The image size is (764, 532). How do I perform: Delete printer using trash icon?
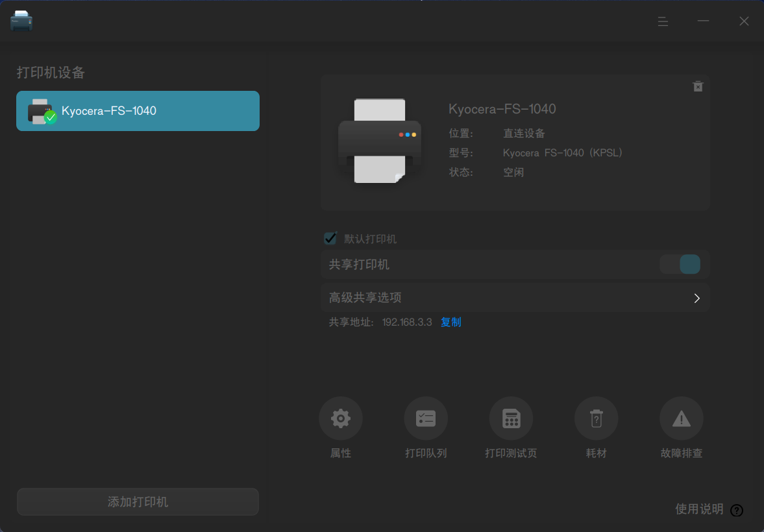pyautogui.click(x=698, y=86)
